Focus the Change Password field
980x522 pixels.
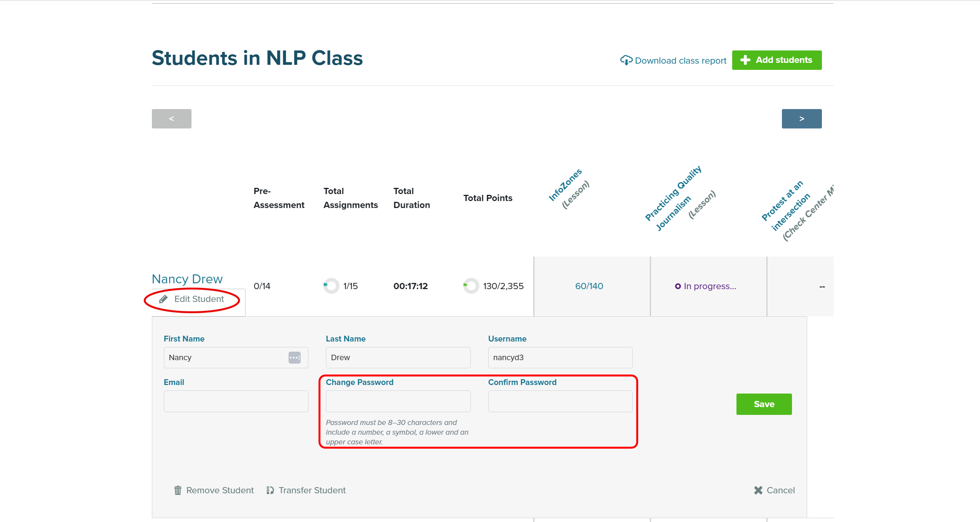pyautogui.click(x=398, y=401)
